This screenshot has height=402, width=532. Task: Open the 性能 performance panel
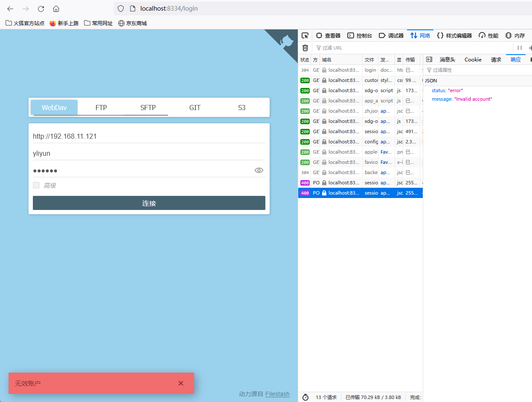pos(488,35)
